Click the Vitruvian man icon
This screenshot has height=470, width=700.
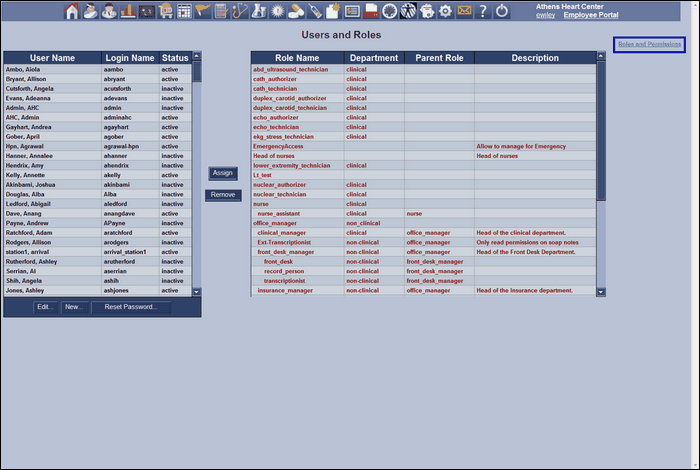408,11
